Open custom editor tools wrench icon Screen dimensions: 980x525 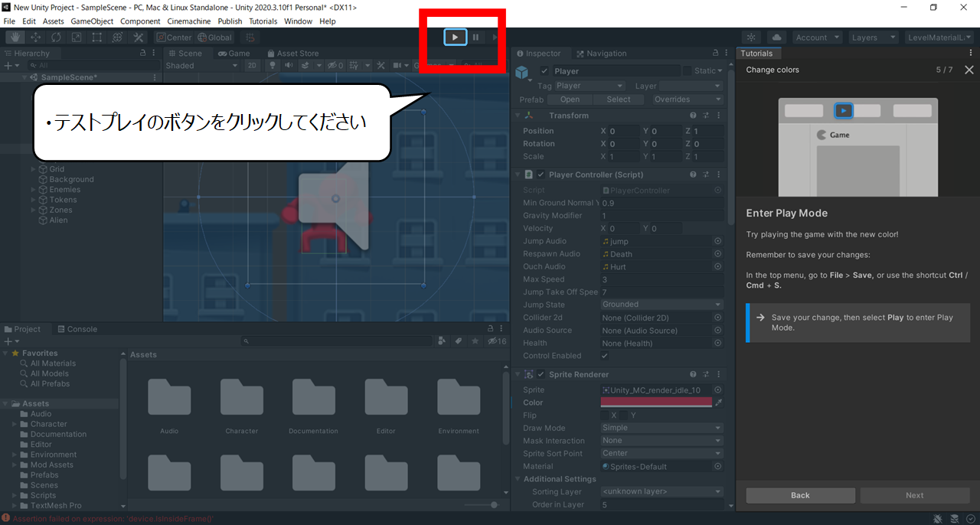tap(138, 37)
